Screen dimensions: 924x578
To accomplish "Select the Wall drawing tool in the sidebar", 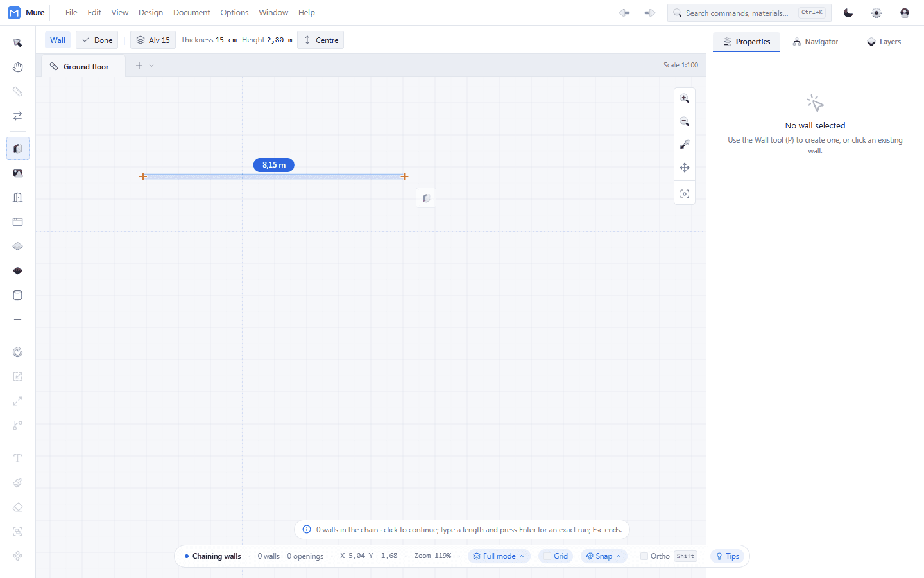I will click(18, 148).
